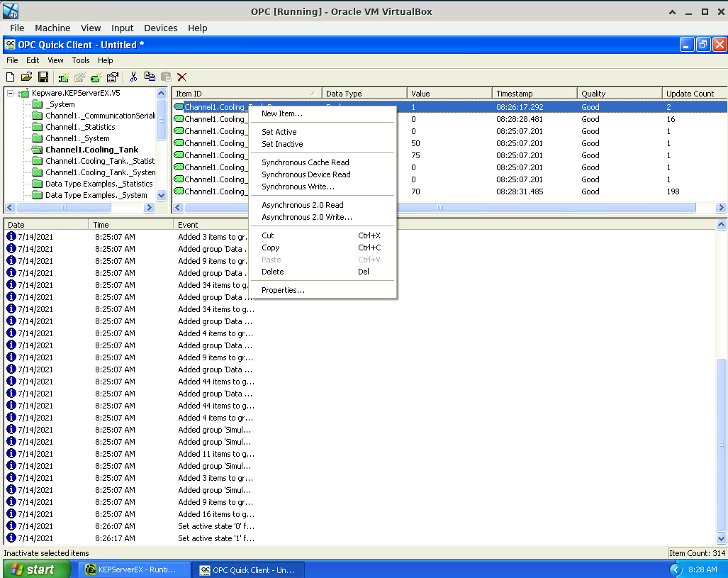
Task: Click the tag icon of the row with value 70
Action: (x=179, y=191)
